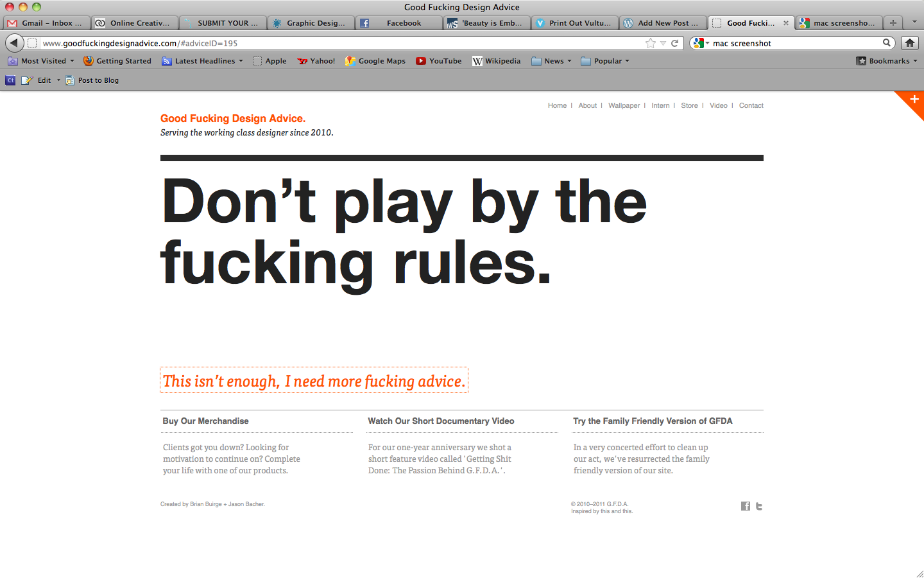Close the Good Fucking Design Advice tab

(786, 22)
